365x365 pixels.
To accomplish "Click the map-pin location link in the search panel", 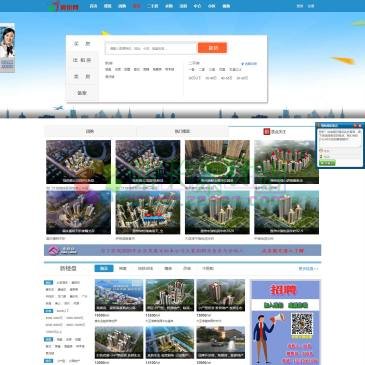I will (x=249, y=64).
